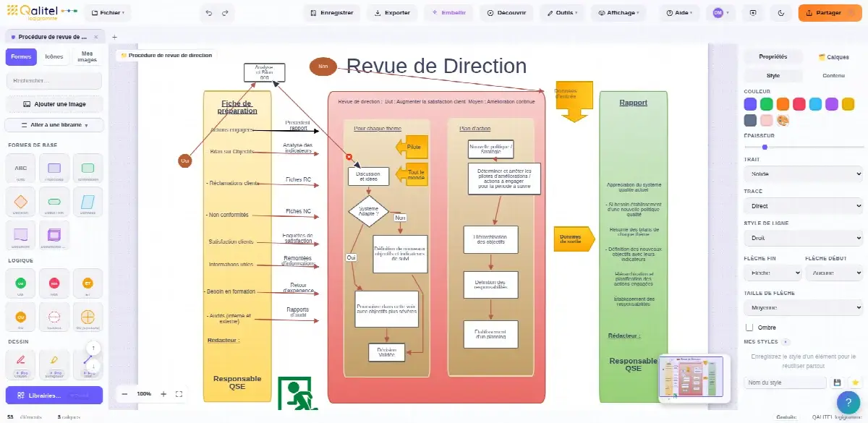Pick the green color swatch
This screenshot has width=868, height=423.
click(x=767, y=104)
